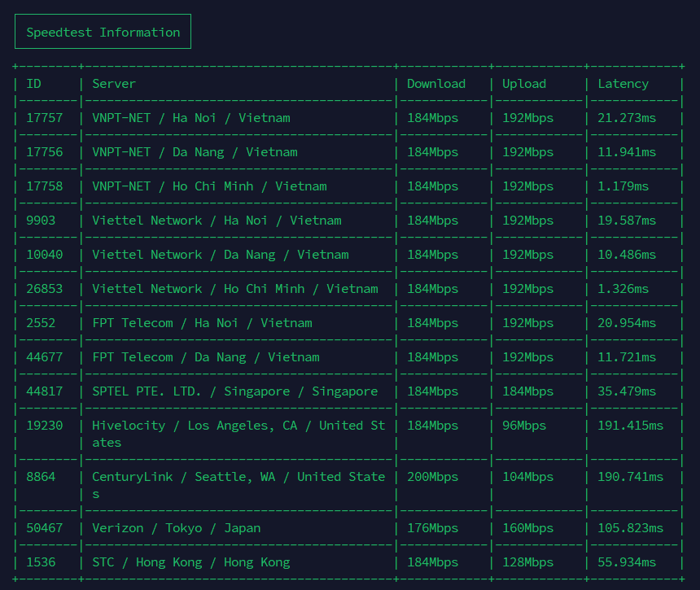Click the 184Mbps download in the STC row

[432, 562]
